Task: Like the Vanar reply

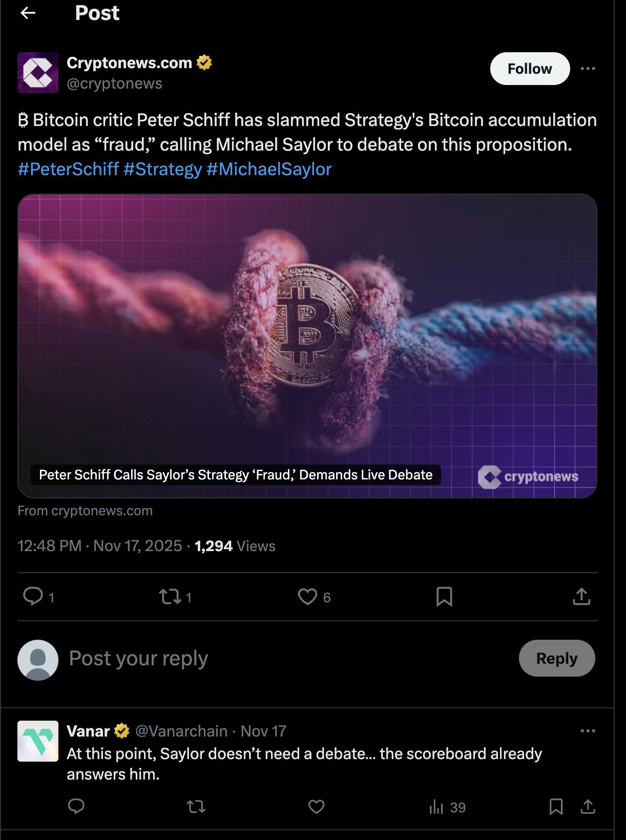Action: click(x=316, y=807)
